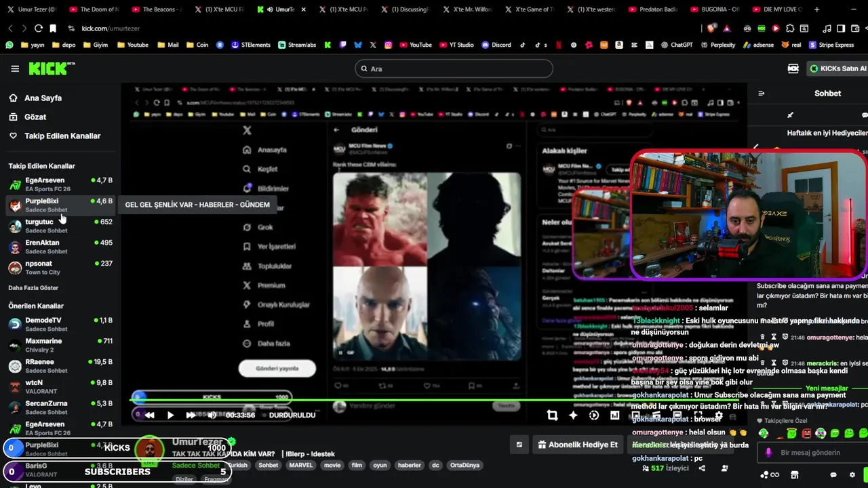Click the MARVEL stream tag
This screenshot has width=868, height=488.
pyautogui.click(x=300, y=466)
